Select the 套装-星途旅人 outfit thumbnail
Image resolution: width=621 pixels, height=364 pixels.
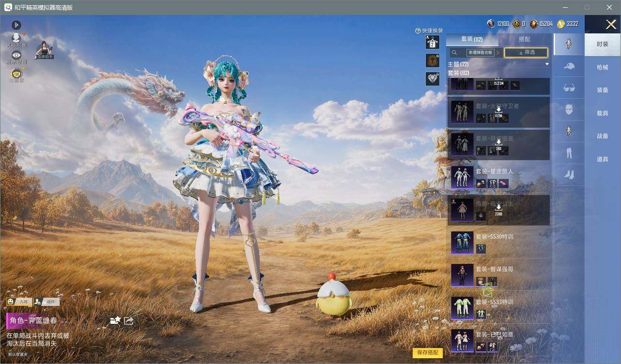point(462,178)
